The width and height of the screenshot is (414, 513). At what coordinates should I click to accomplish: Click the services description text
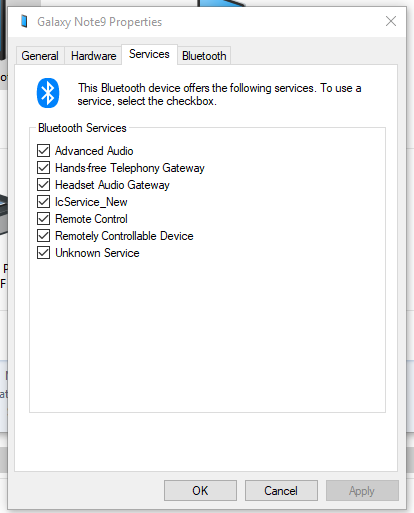[219, 94]
